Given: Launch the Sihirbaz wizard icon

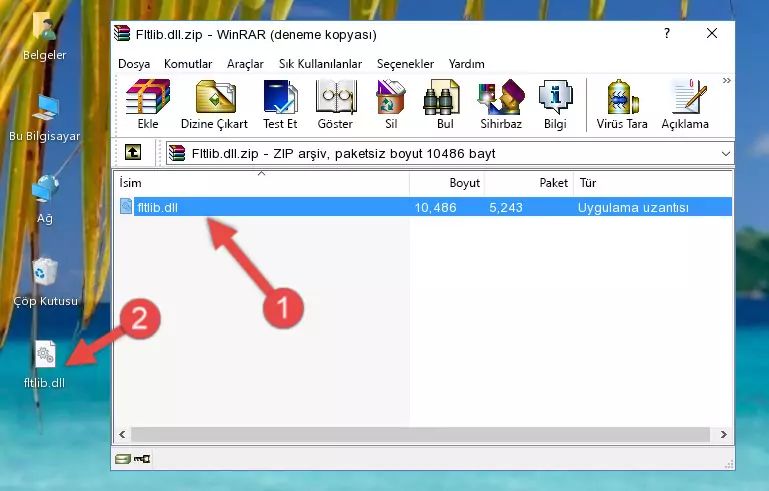Looking at the screenshot, I should click(x=501, y=104).
